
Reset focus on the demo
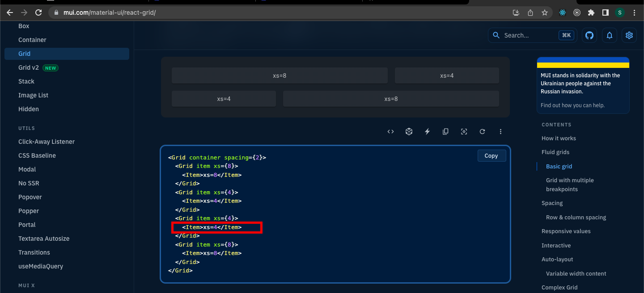pos(464,131)
